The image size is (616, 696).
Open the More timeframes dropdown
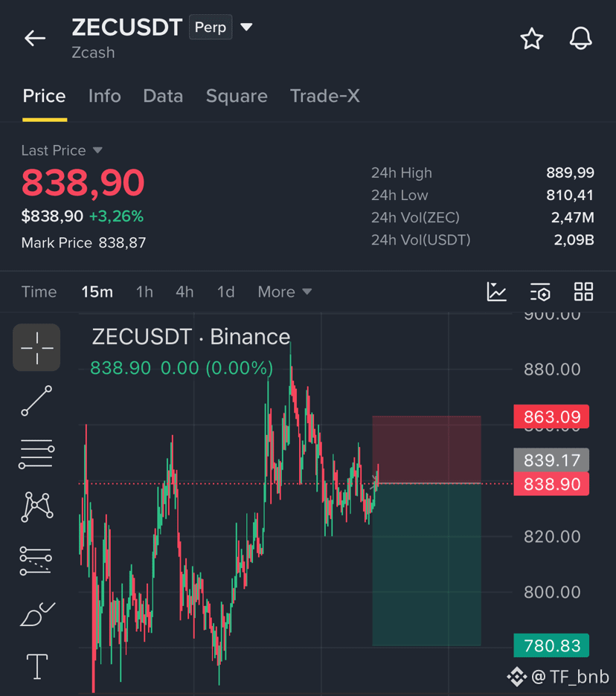pos(285,292)
